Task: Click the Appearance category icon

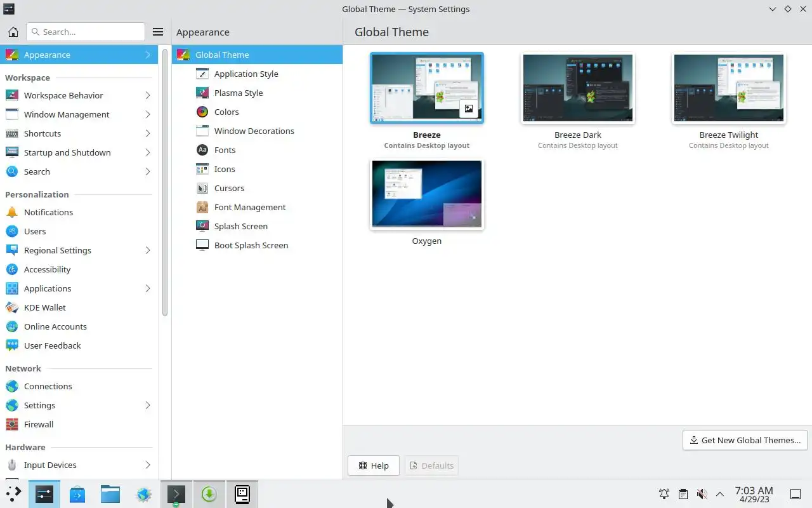Action: click(12, 55)
